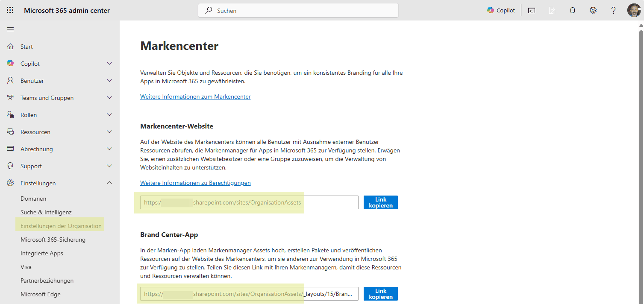Select Einstellungen der Organisation

click(61, 226)
